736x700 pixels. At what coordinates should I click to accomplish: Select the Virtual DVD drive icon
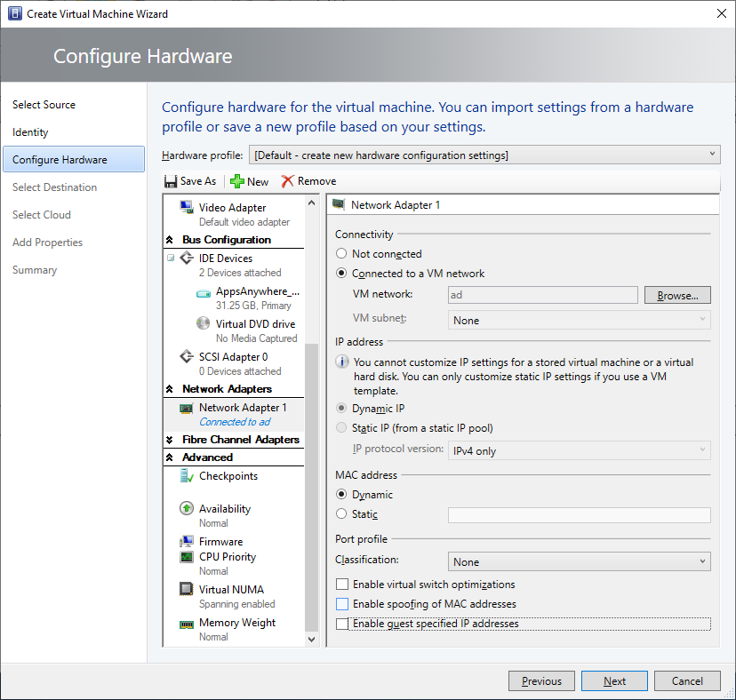204,324
